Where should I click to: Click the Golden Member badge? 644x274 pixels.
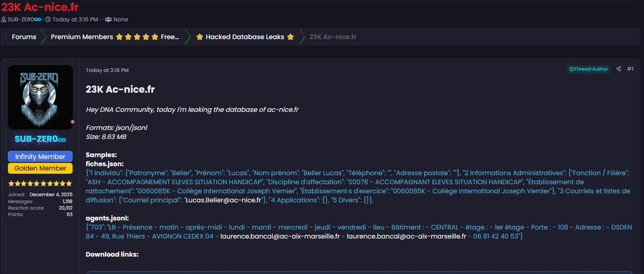point(40,168)
